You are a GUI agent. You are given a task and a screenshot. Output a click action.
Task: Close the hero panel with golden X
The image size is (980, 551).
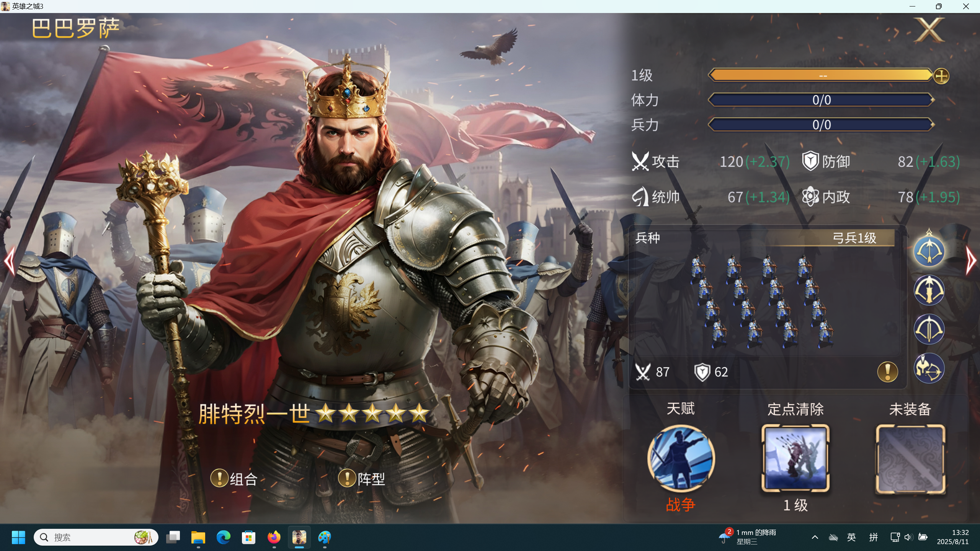tap(929, 30)
